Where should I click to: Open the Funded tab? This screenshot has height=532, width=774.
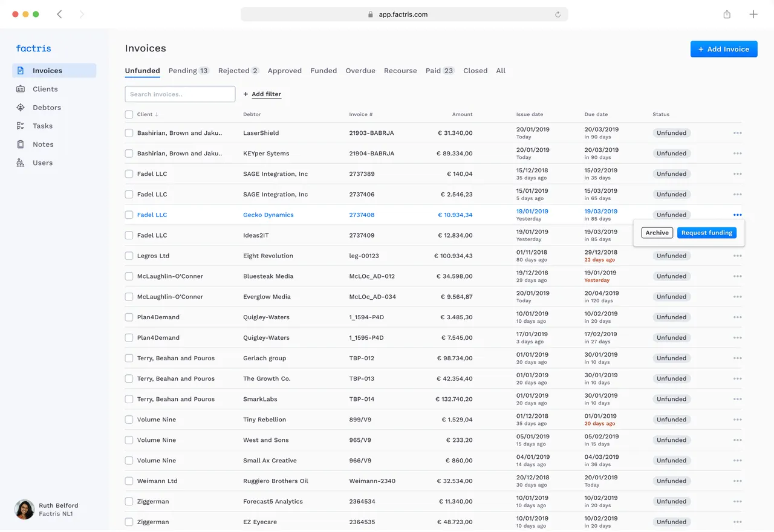(x=324, y=71)
